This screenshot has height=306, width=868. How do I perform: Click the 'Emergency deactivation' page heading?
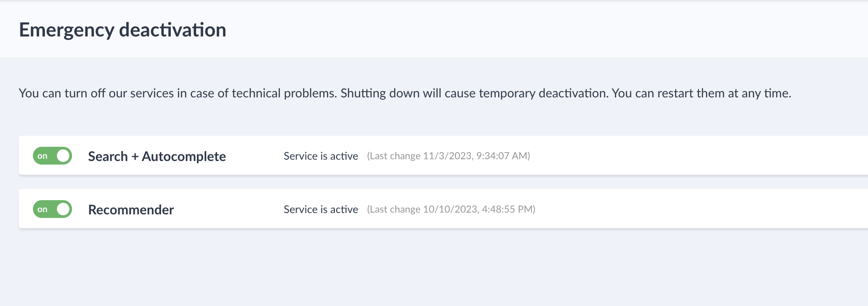click(x=123, y=30)
